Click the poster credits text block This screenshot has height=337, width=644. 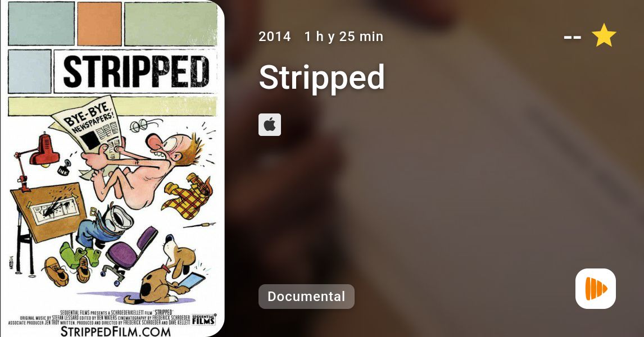pyautogui.click(x=101, y=318)
